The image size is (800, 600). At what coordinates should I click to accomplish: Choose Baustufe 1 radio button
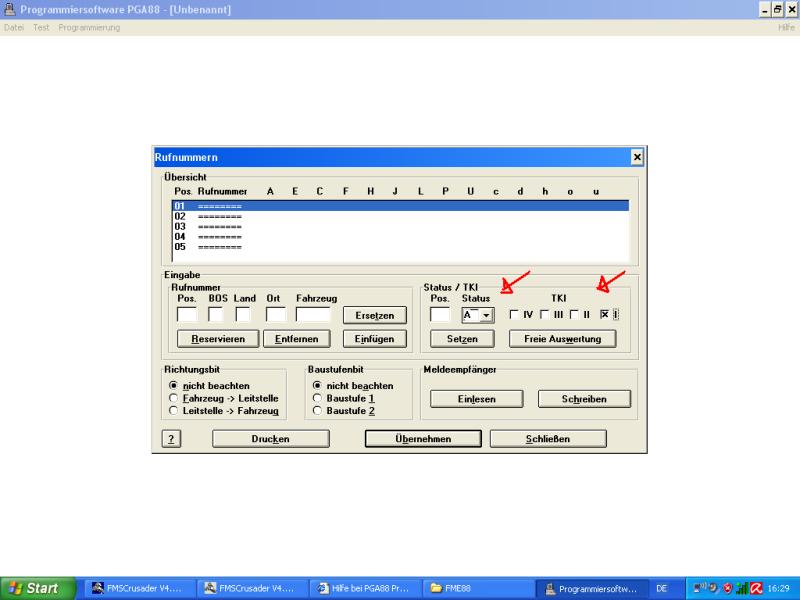tap(318, 398)
